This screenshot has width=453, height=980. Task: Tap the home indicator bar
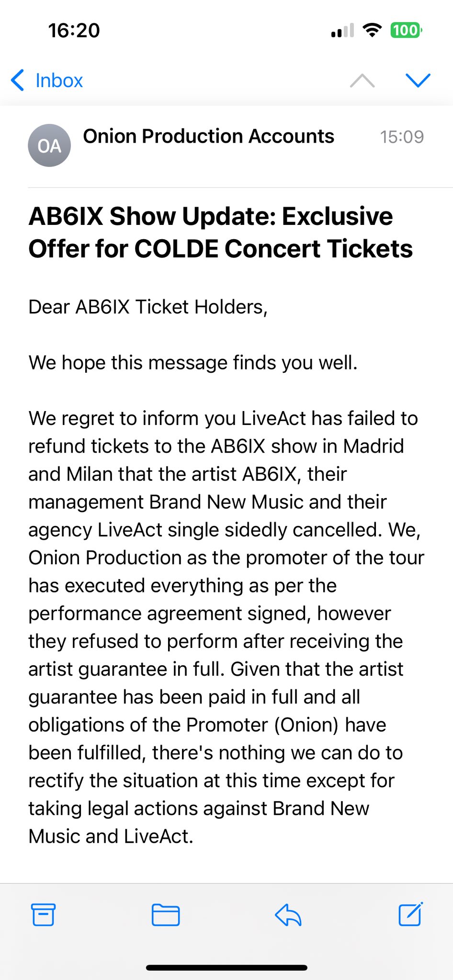tap(226, 968)
